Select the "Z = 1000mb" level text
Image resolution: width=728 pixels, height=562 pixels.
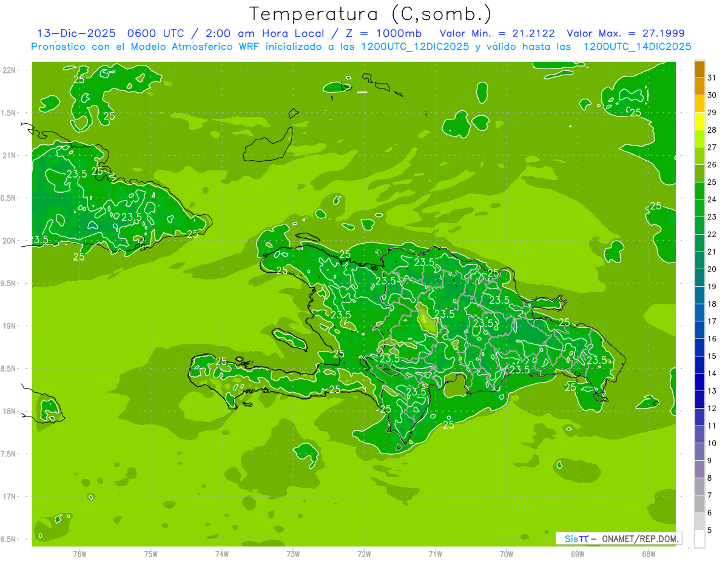click(x=385, y=33)
